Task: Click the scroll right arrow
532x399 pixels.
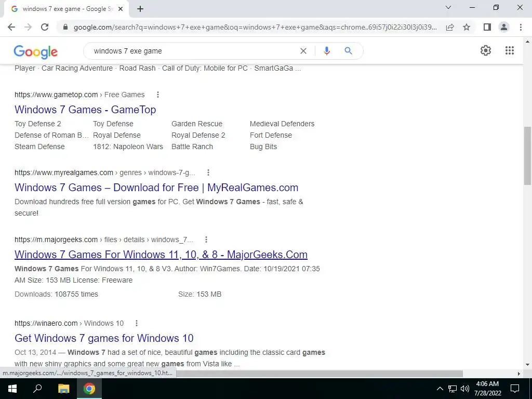Action: (518, 374)
